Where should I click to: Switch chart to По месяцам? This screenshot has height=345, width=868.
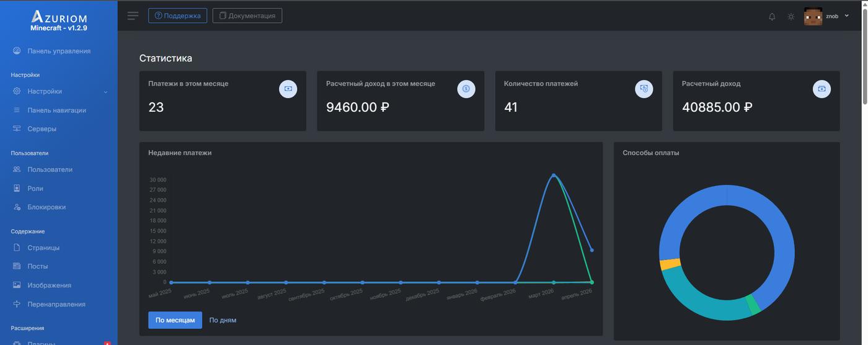[175, 320]
